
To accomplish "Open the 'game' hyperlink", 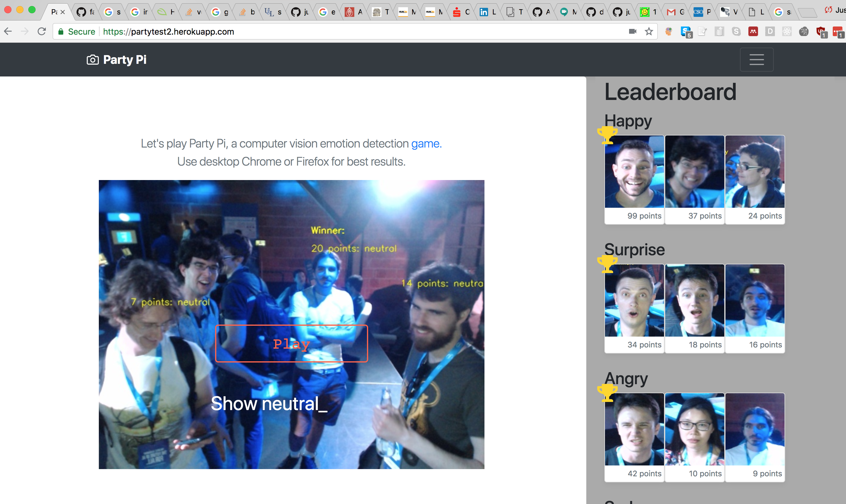I will coord(425,144).
